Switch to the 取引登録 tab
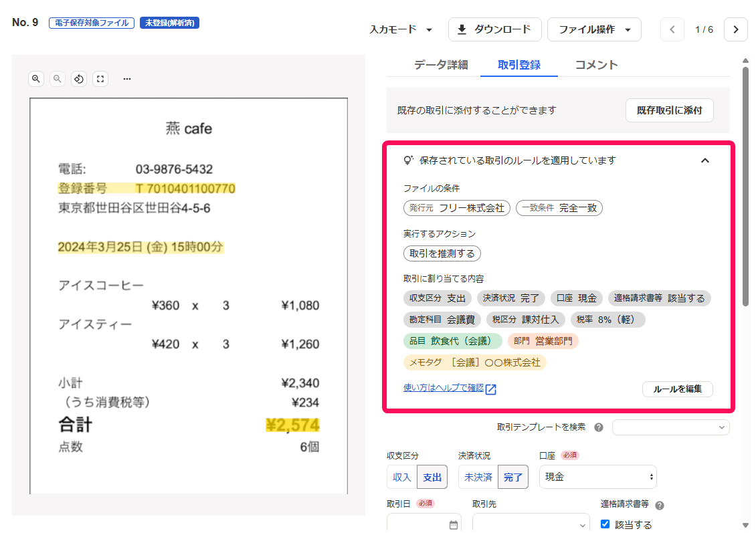This screenshot has width=756, height=533. [x=518, y=65]
